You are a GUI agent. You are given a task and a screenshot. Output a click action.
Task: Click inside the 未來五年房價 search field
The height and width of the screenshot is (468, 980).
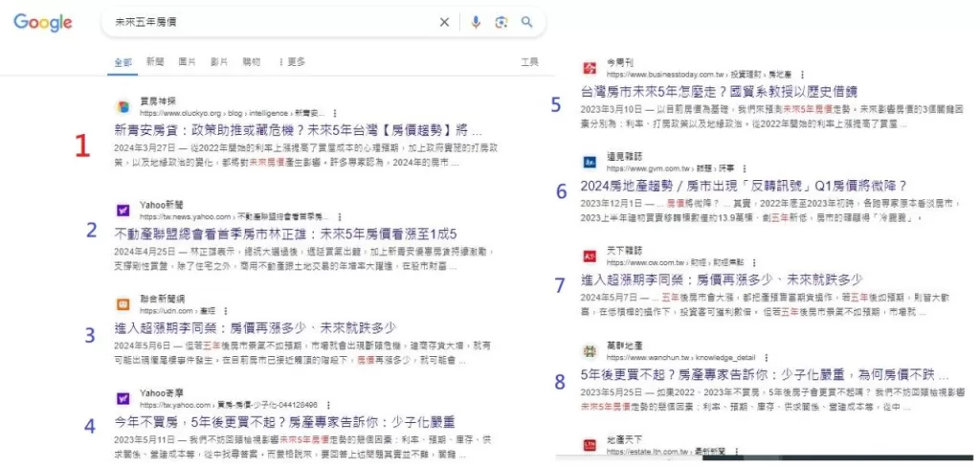[x=268, y=22]
